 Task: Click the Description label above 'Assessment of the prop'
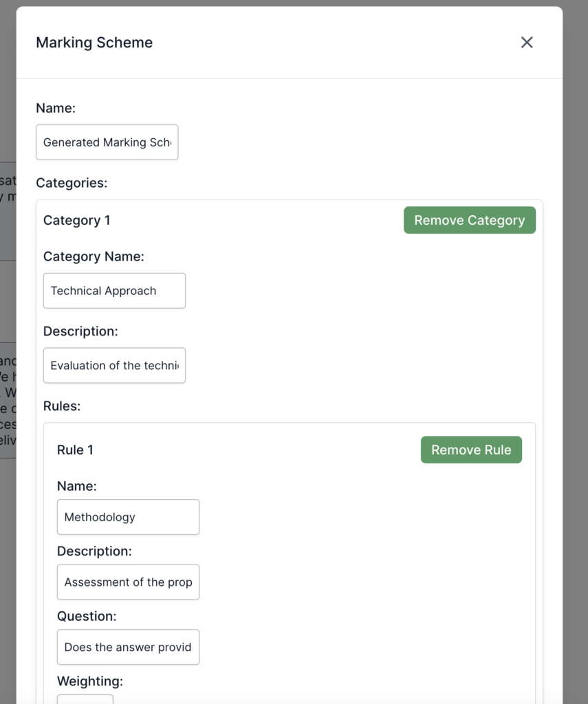tap(94, 551)
